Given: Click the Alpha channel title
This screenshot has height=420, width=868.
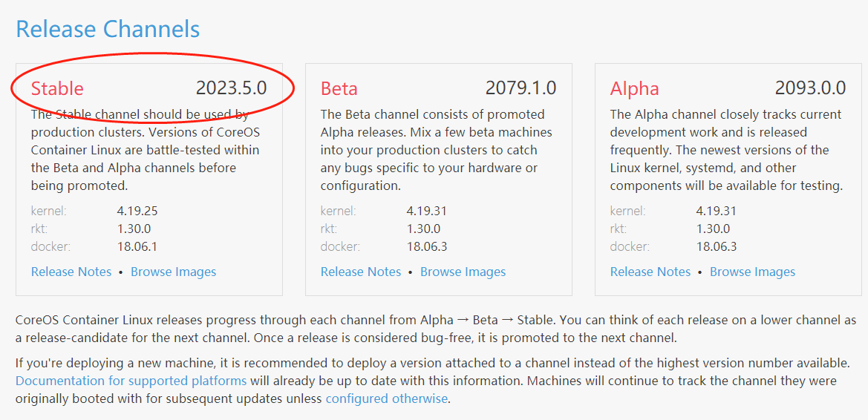Looking at the screenshot, I should click(x=634, y=88).
